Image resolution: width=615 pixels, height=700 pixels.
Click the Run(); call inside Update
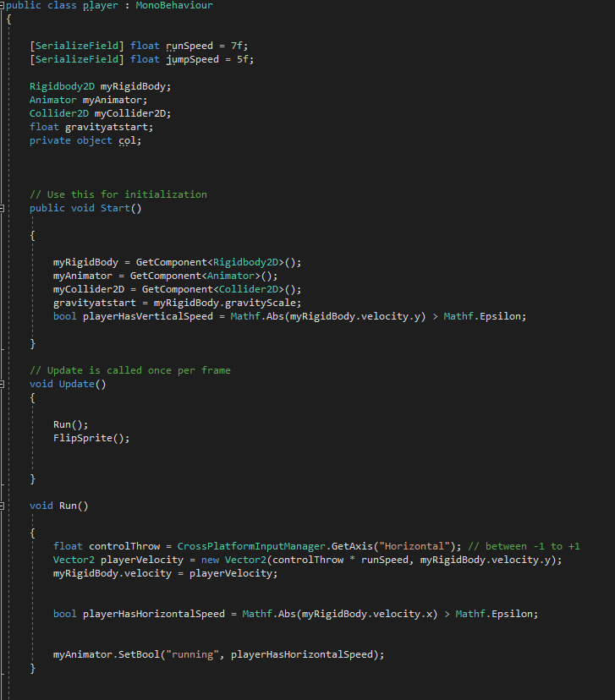coord(70,424)
